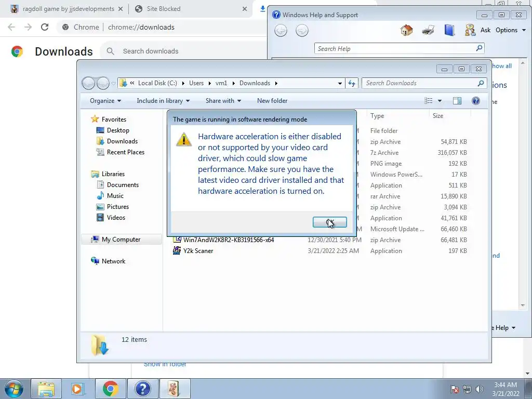The height and width of the screenshot is (399, 532).
Task: Select Downloads under Favorites
Action: click(x=122, y=141)
